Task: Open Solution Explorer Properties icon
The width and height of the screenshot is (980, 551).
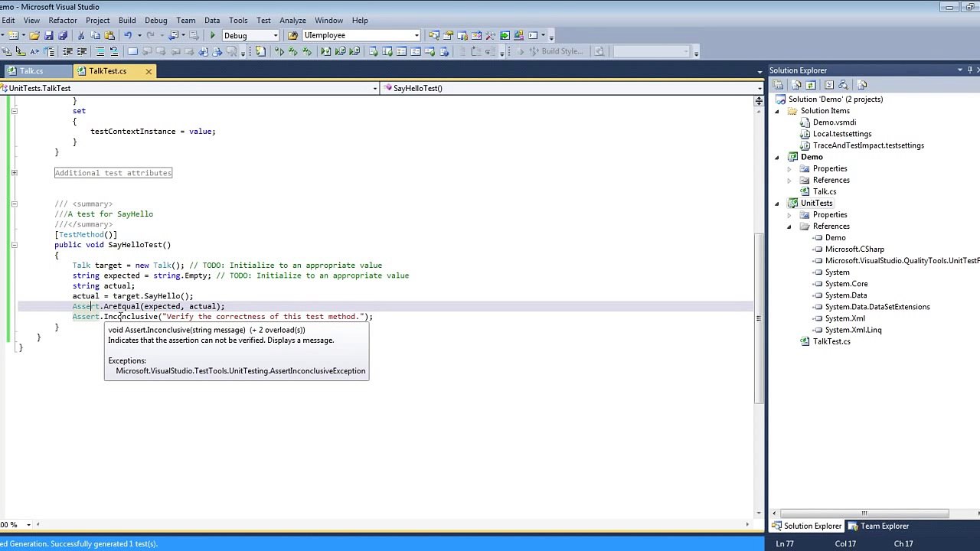Action: tap(779, 85)
